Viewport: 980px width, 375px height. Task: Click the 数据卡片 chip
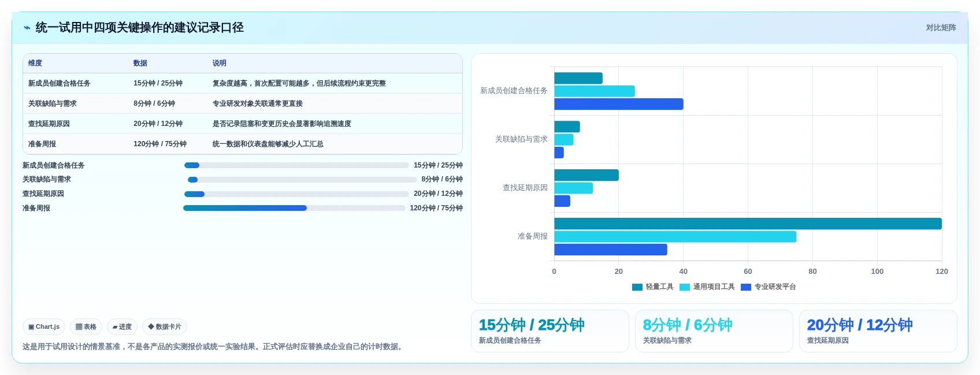pos(165,326)
